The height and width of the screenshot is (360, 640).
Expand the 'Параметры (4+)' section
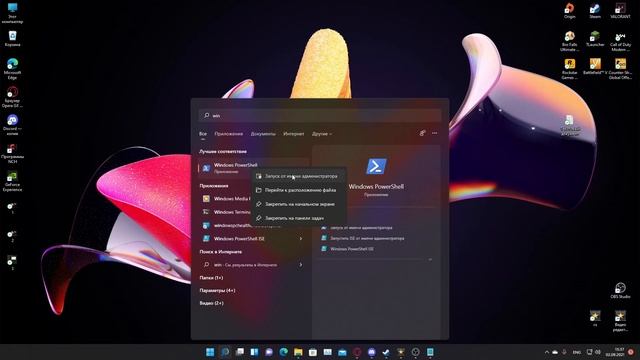[x=217, y=291]
